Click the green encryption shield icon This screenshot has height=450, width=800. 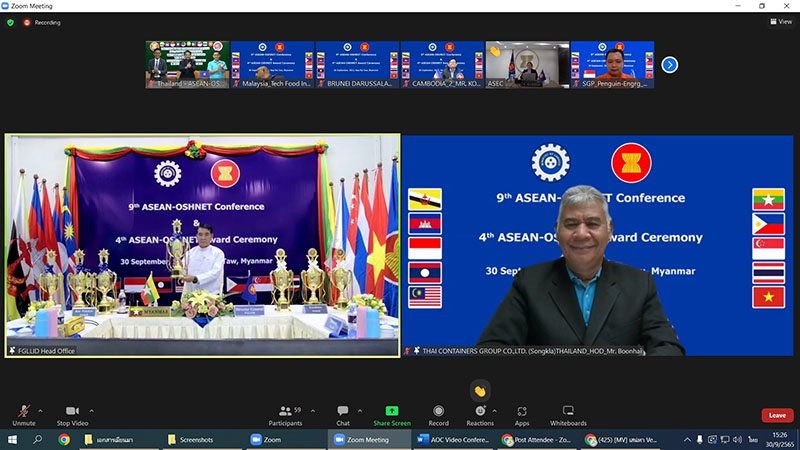click(x=11, y=21)
